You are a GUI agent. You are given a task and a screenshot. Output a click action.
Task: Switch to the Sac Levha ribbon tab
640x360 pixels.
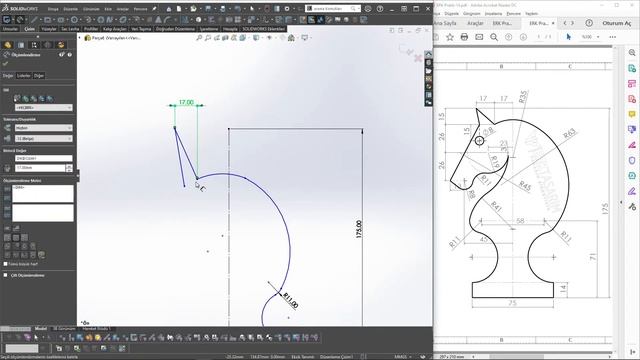point(70,29)
